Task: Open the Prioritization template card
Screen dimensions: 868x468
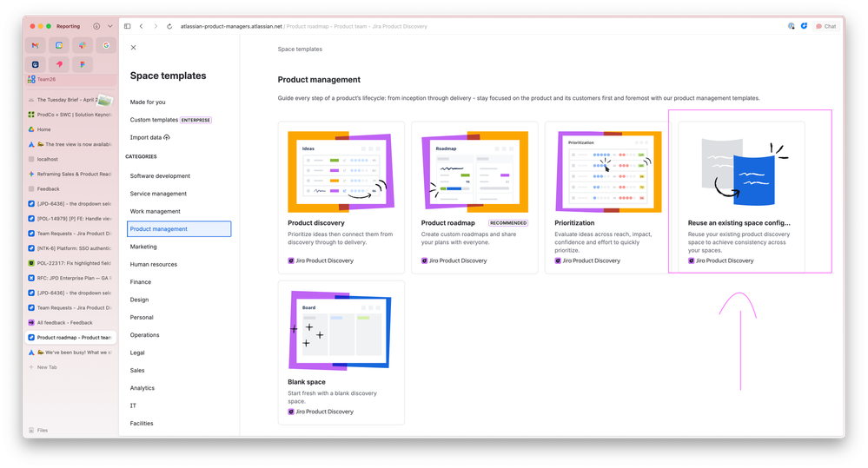Action: [x=608, y=197]
